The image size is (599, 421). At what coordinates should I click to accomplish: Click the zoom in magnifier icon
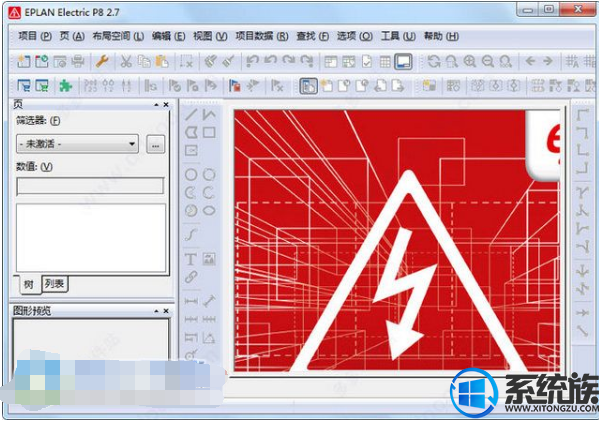click(469, 61)
